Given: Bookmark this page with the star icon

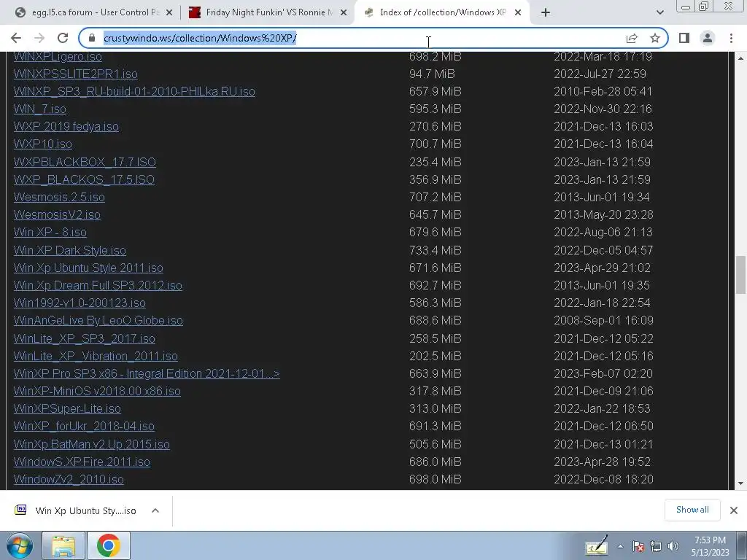Looking at the screenshot, I should 655,38.
